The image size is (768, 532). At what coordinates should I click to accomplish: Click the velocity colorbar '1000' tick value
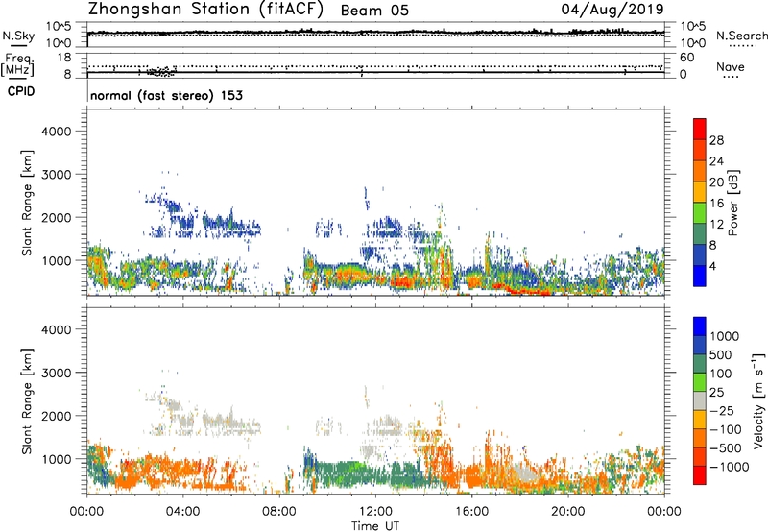(x=724, y=336)
